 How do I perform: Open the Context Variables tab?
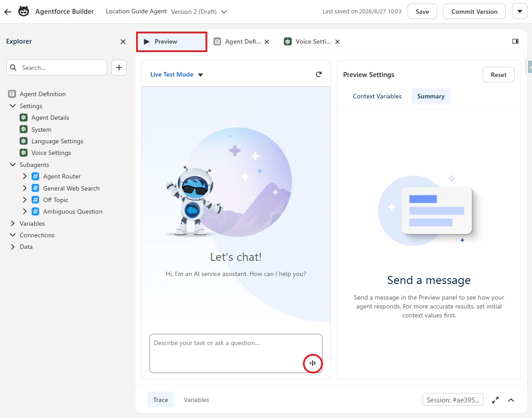click(377, 96)
